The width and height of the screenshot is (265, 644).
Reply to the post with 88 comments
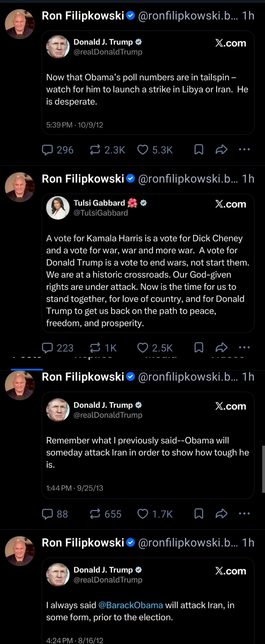[48, 514]
